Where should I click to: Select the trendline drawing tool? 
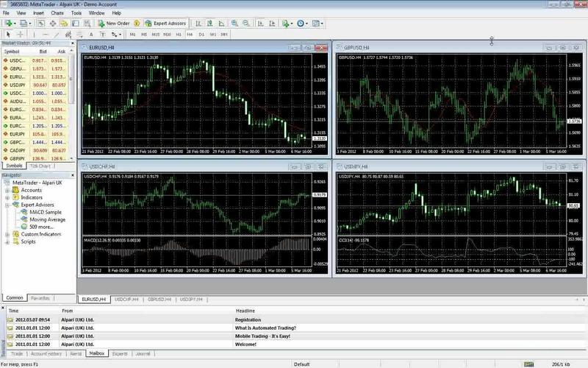click(57, 35)
